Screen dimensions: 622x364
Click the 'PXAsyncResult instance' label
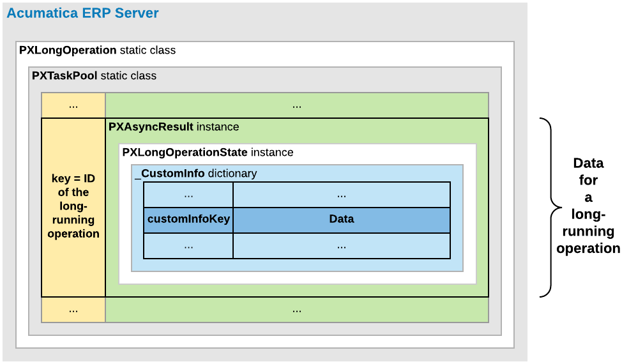coord(174,127)
